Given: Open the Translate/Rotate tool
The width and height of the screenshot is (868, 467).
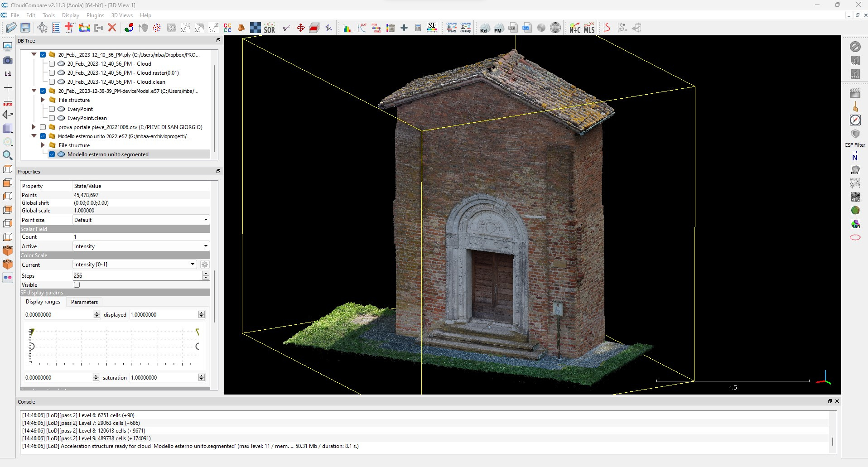Looking at the screenshot, I should 300,28.
